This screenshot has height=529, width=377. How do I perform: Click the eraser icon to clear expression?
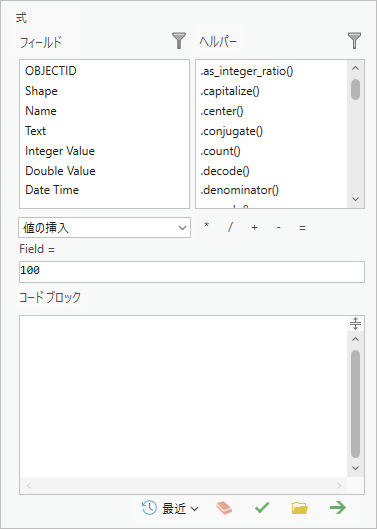pyautogui.click(x=224, y=508)
